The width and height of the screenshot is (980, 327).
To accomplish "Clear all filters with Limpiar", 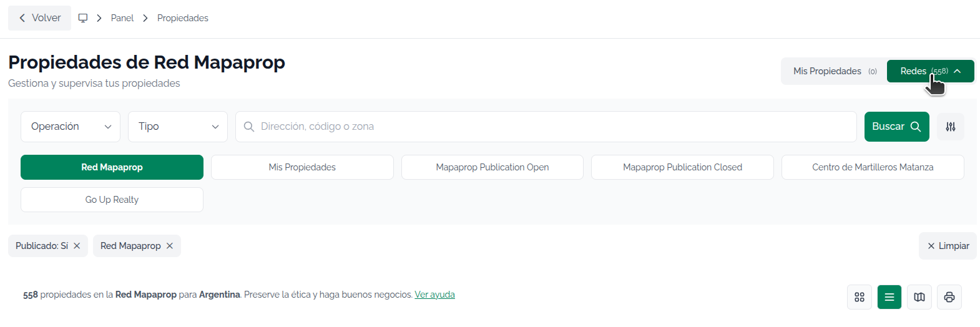I will (x=948, y=246).
